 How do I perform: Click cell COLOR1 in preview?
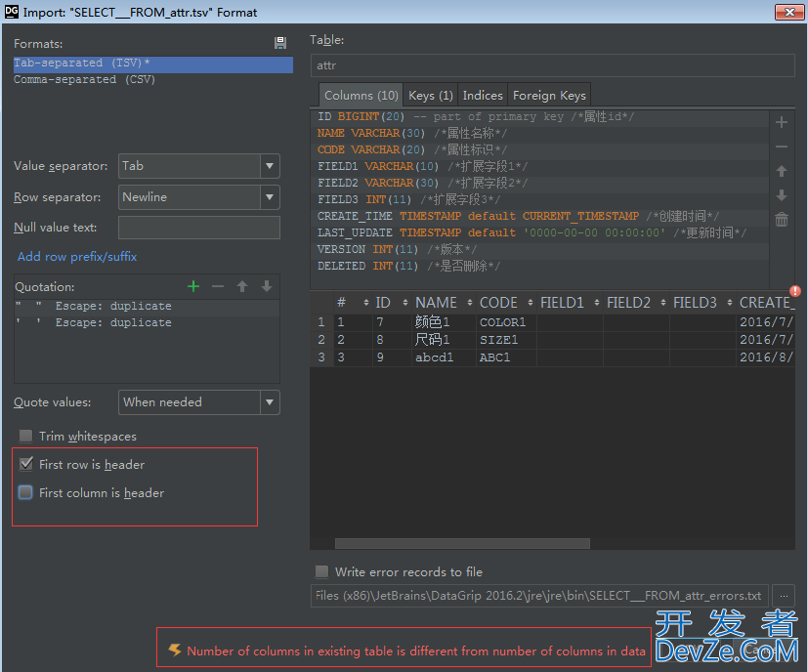pos(506,322)
